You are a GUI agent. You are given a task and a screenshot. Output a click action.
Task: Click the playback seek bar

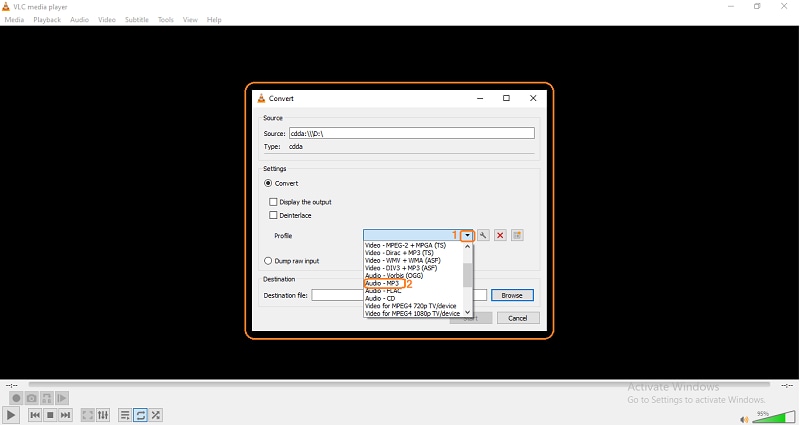(399, 384)
